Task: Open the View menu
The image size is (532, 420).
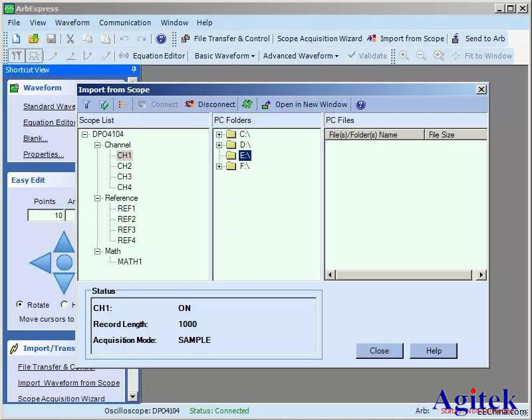Action: [38, 23]
